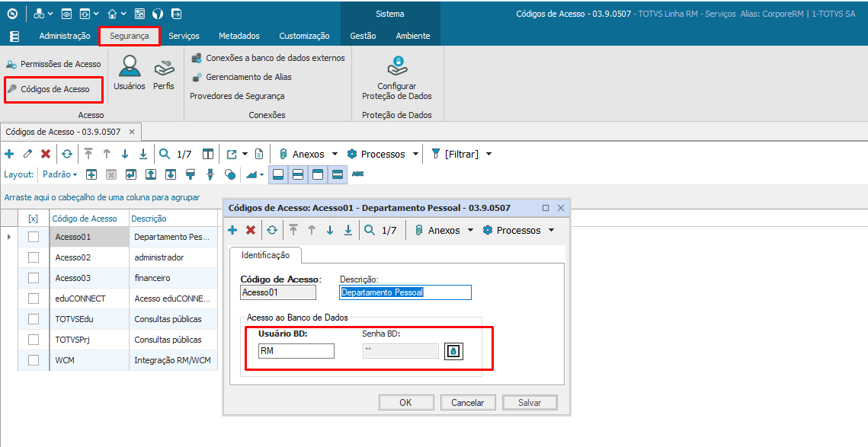Refresh record in dialog toolbar
868x447 pixels.
coord(272,230)
